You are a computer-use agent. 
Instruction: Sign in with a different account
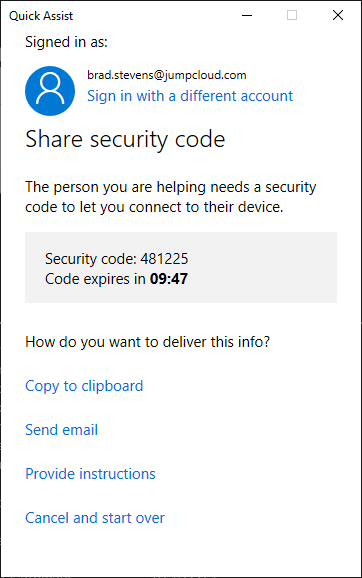pos(190,96)
